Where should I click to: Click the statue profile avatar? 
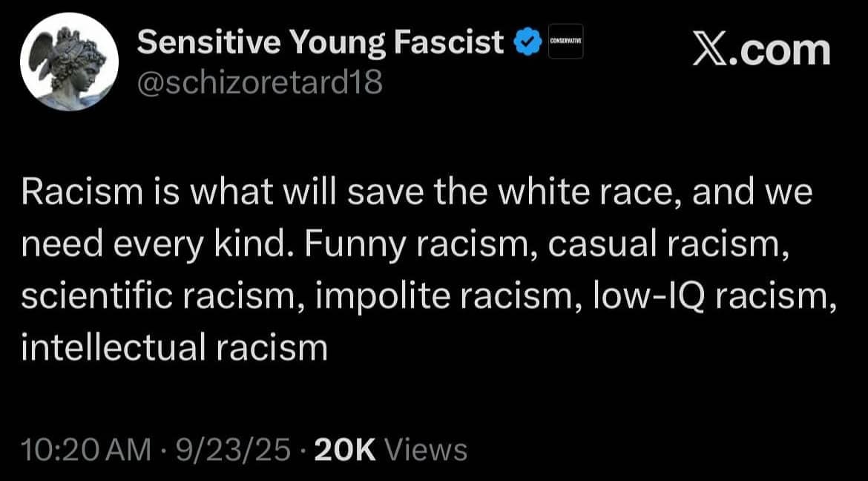coord(68,69)
